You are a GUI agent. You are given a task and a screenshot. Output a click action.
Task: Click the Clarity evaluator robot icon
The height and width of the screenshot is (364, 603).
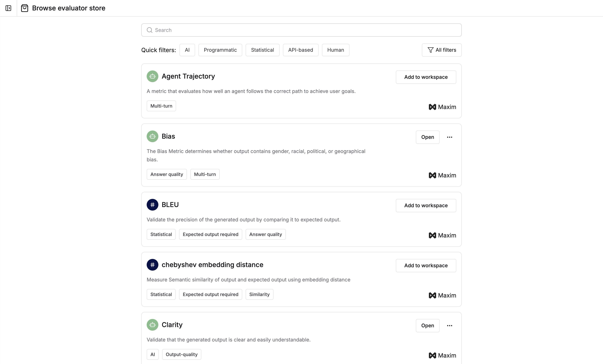[153, 324]
